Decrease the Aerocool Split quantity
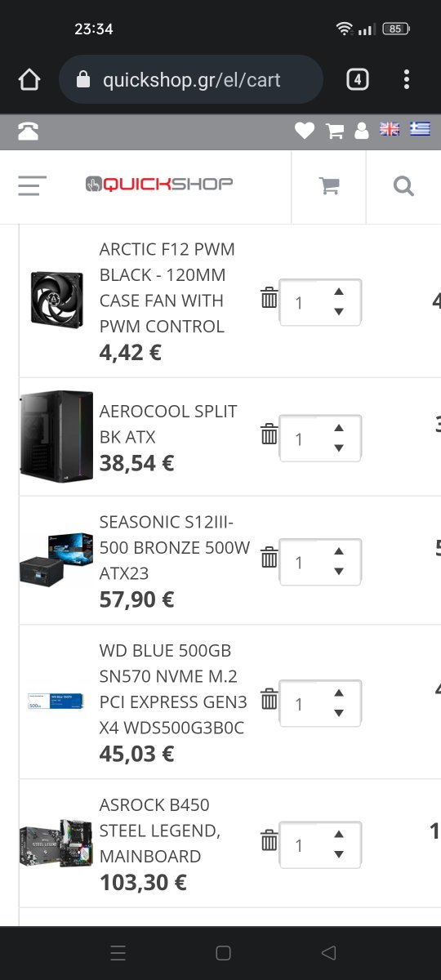Viewport: 441px width, 980px height. click(x=339, y=448)
